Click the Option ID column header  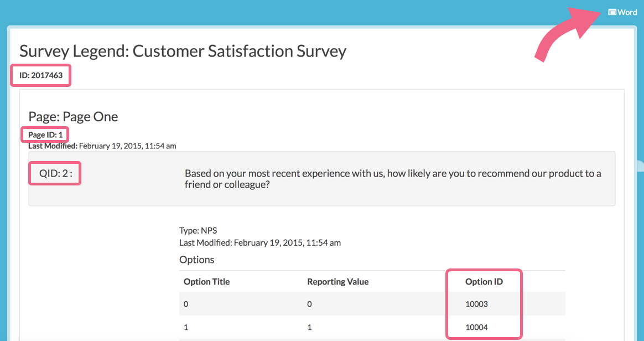click(484, 282)
